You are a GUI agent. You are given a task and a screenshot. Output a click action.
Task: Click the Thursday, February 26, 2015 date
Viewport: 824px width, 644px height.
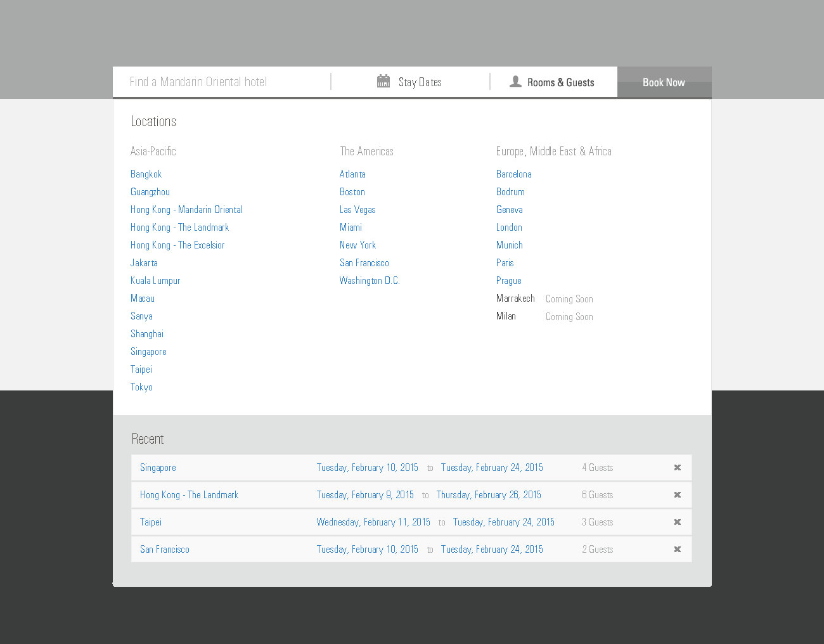489,495
